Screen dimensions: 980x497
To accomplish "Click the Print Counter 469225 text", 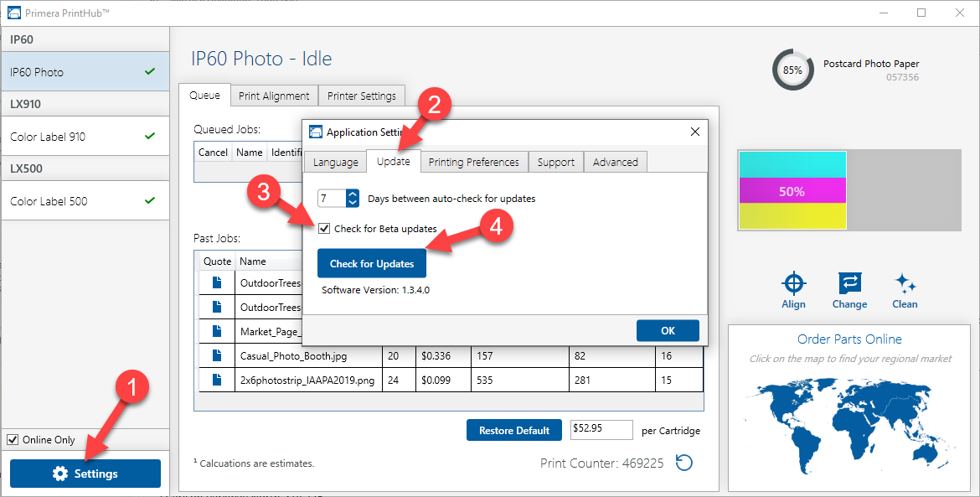I will 602,463.
